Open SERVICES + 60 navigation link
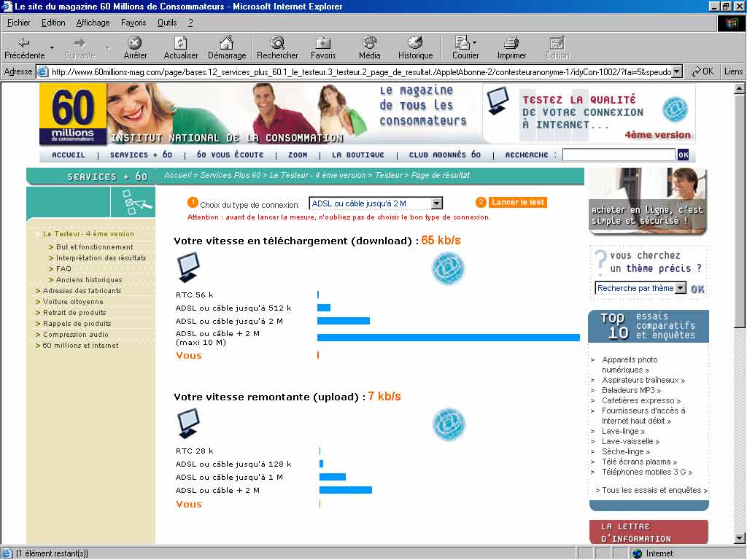Image resolution: width=747 pixels, height=560 pixels. (x=141, y=155)
